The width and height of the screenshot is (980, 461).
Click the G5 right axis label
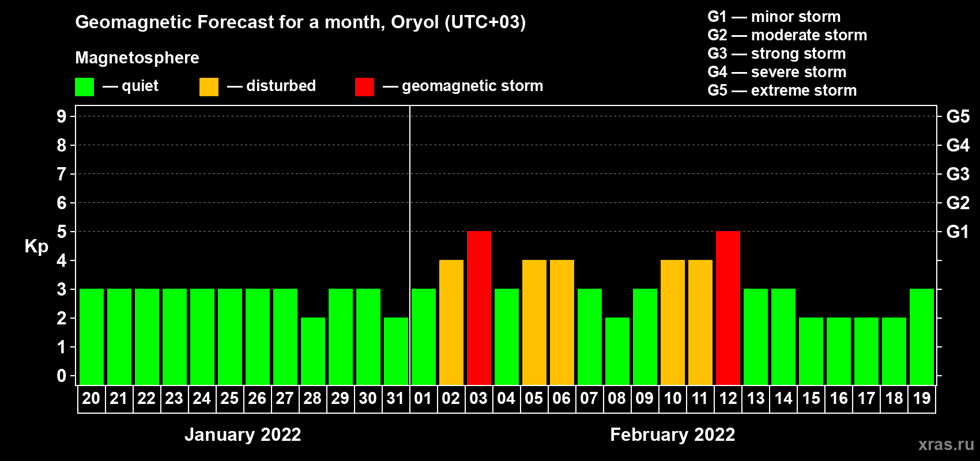coord(958,116)
